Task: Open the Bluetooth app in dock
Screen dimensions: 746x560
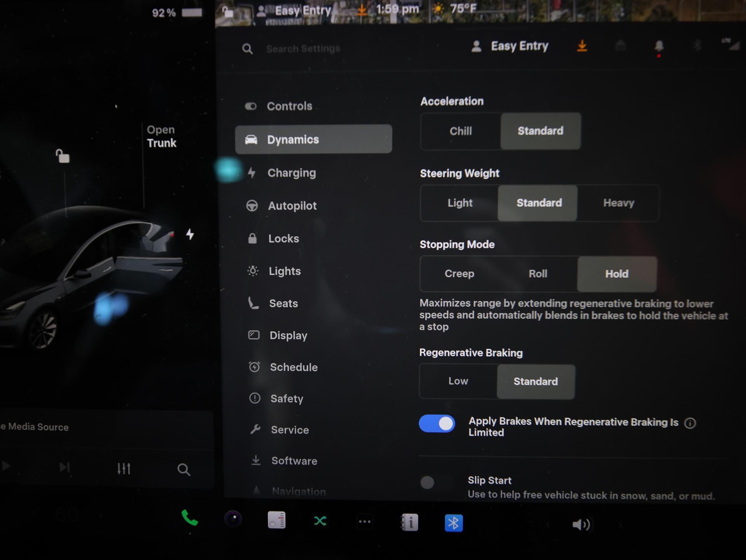Action: pos(453,523)
